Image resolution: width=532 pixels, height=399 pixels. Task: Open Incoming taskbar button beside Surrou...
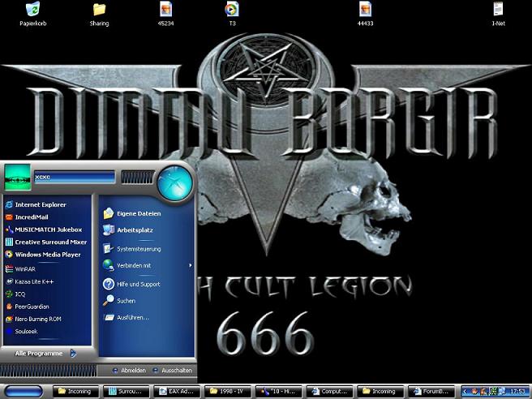pyautogui.click(x=76, y=392)
